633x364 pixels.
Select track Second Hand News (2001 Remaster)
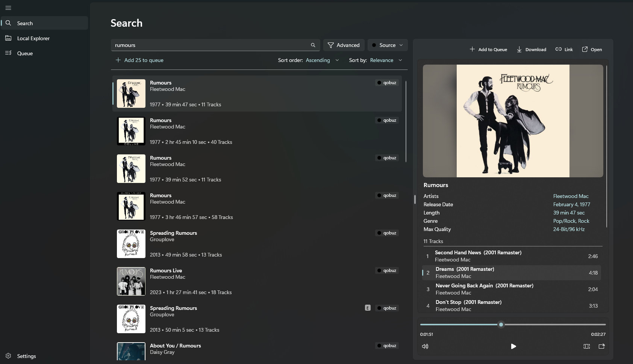[x=512, y=256]
